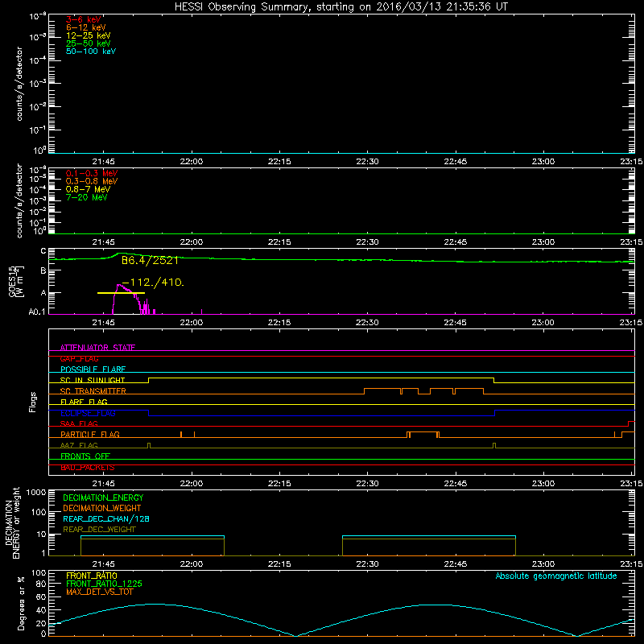Click the ECLIPSE_FLAG label
Viewport: 644px width, 644px height.
(x=88, y=413)
